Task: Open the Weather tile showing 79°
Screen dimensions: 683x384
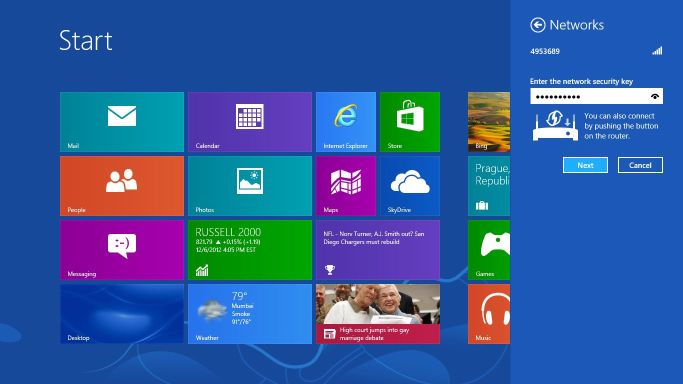Action: (x=250, y=314)
